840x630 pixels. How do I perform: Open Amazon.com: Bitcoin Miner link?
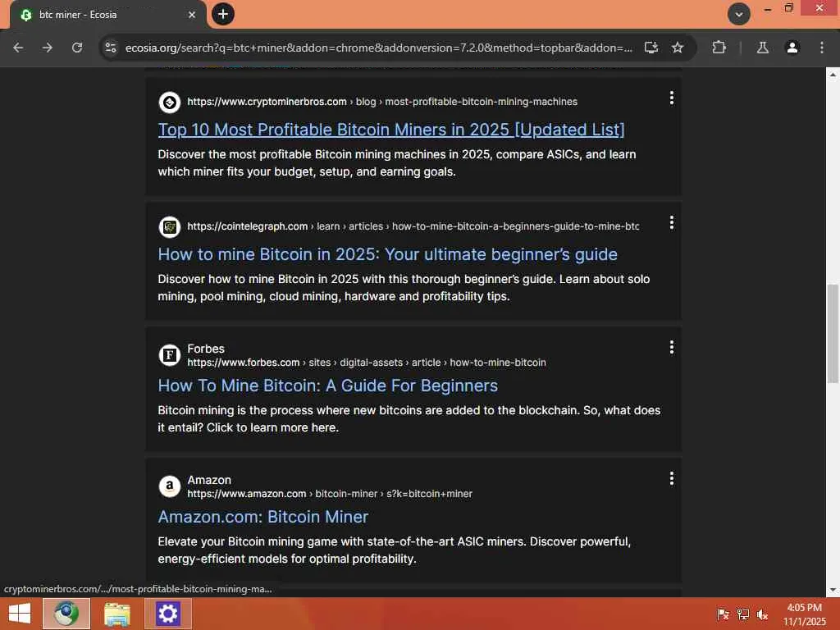pos(263,517)
